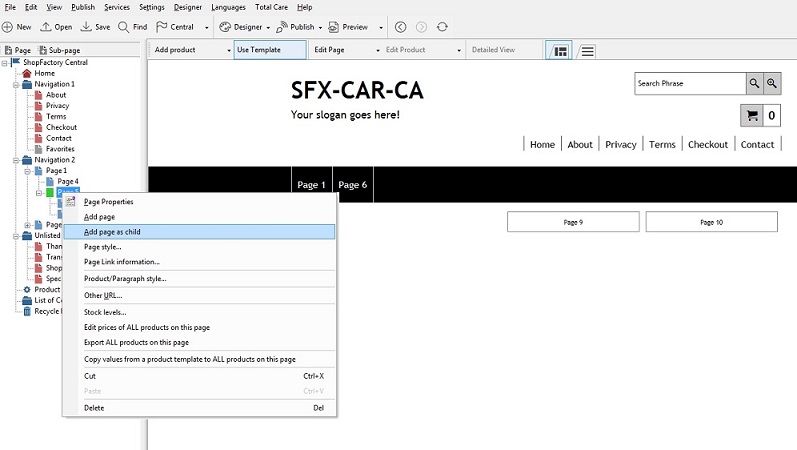
Task: Click the Checkout link in site navigation
Action: click(x=708, y=144)
